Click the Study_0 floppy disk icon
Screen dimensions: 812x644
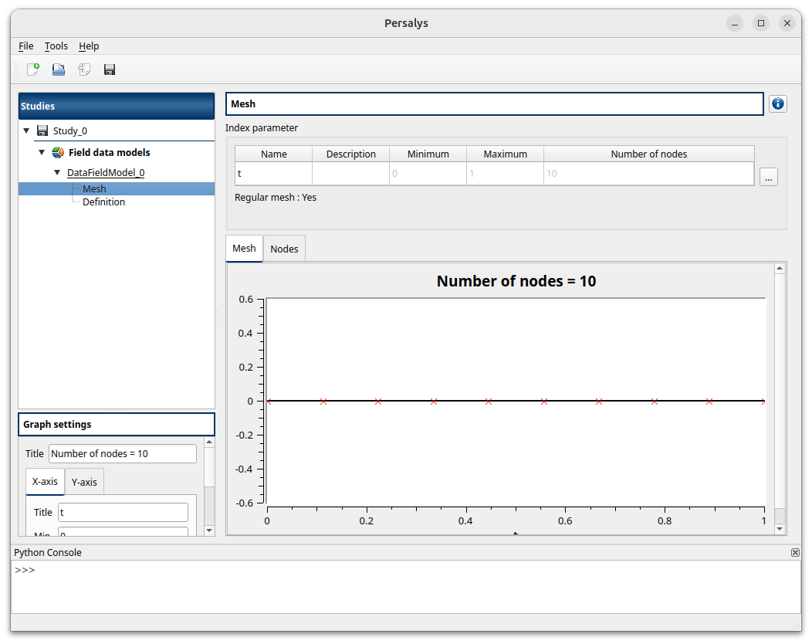coord(43,131)
